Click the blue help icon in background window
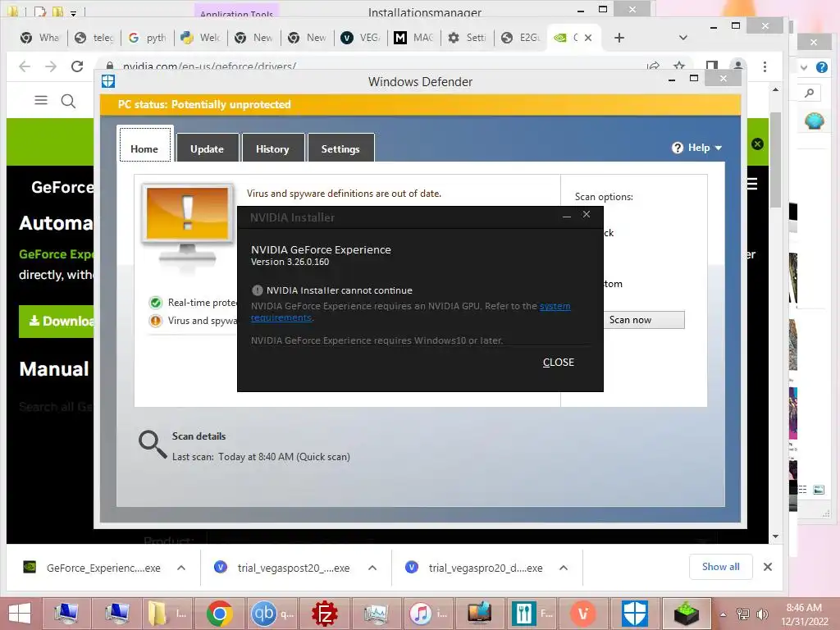The height and width of the screenshot is (630, 840). point(822,67)
